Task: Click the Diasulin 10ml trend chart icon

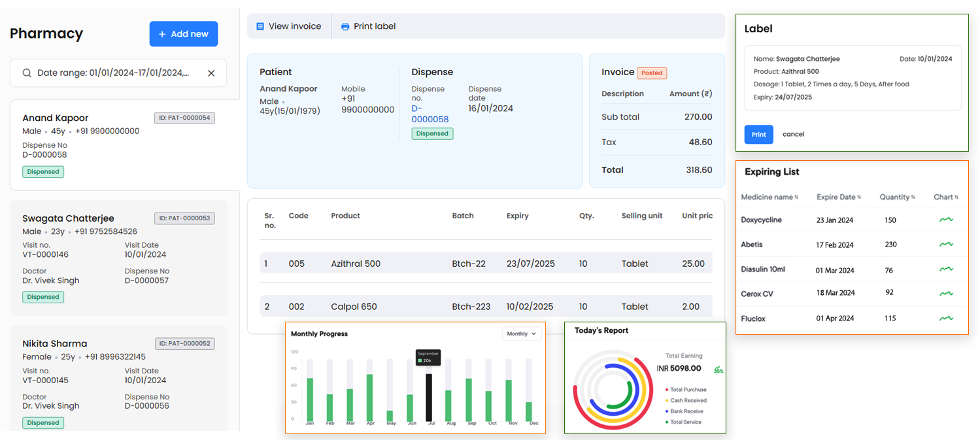Action: (x=945, y=269)
